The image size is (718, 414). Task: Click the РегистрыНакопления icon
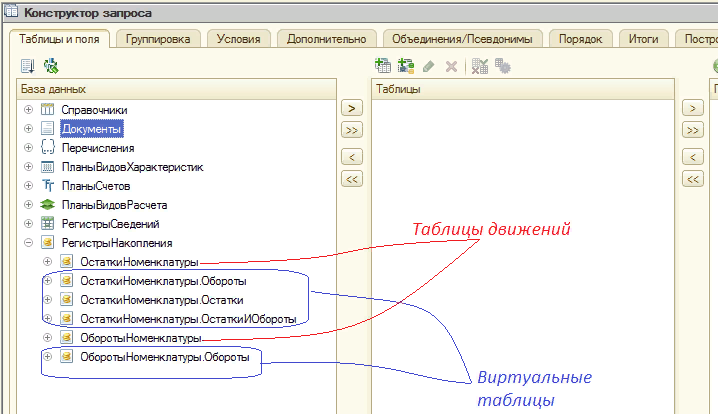pos(48,242)
